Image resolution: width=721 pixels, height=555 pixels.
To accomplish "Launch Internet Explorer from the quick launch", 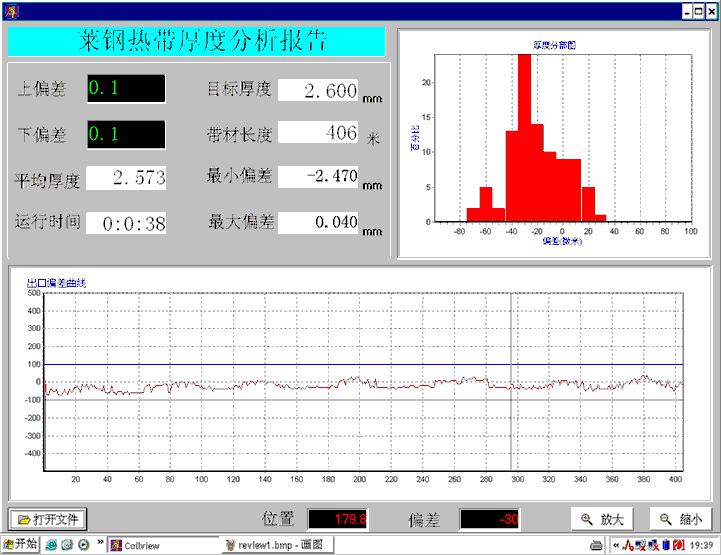I will coord(51,545).
